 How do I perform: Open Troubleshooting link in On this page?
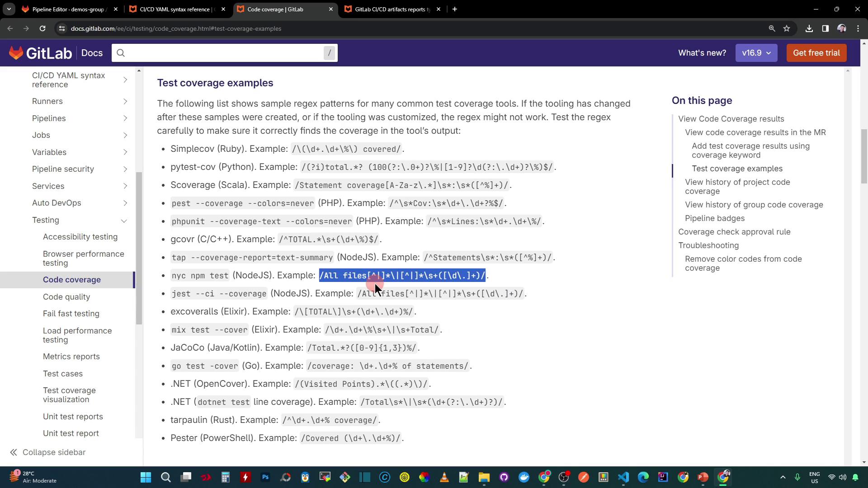pos(708,245)
